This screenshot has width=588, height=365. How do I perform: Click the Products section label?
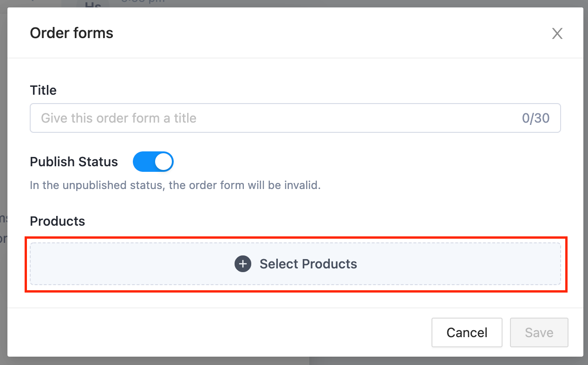point(58,221)
